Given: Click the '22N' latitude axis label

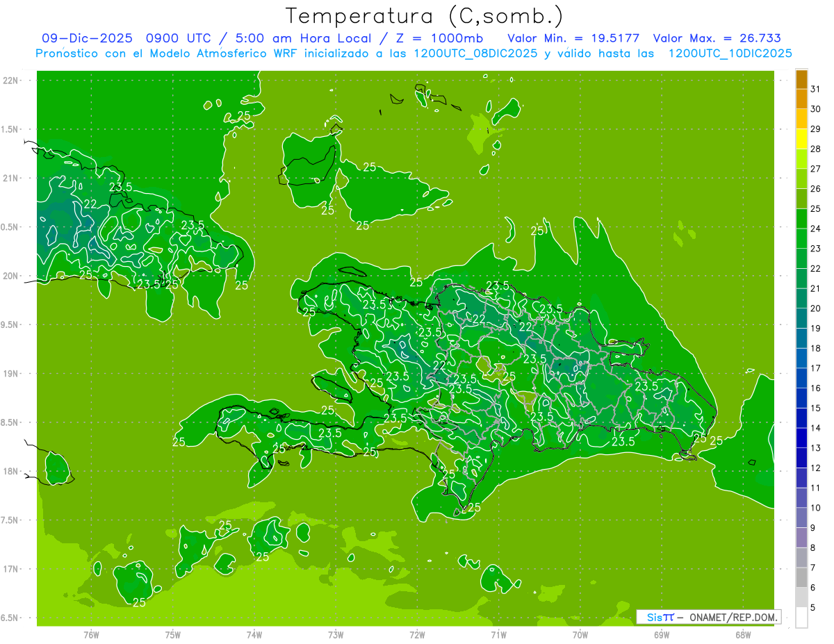Looking at the screenshot, I should pos(10,80).
